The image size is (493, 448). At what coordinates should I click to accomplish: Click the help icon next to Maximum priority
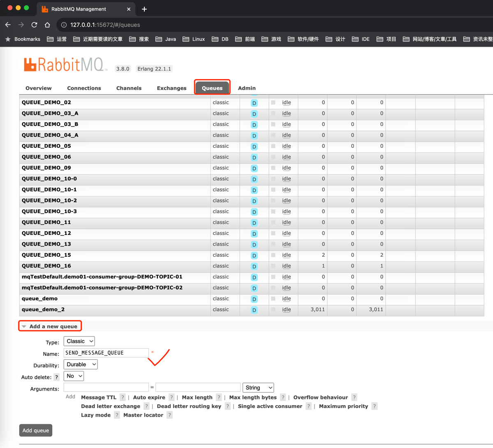[375, 406]
